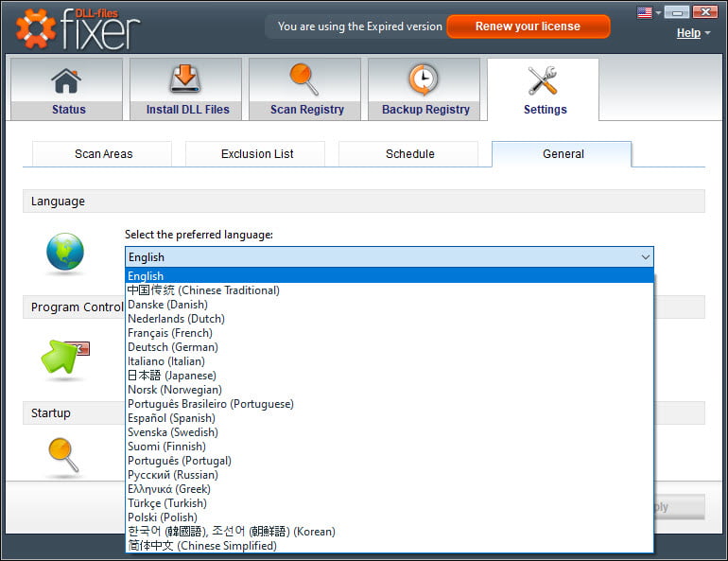Click the selected English language field
The image size is (728, 561).
point(390,256)
